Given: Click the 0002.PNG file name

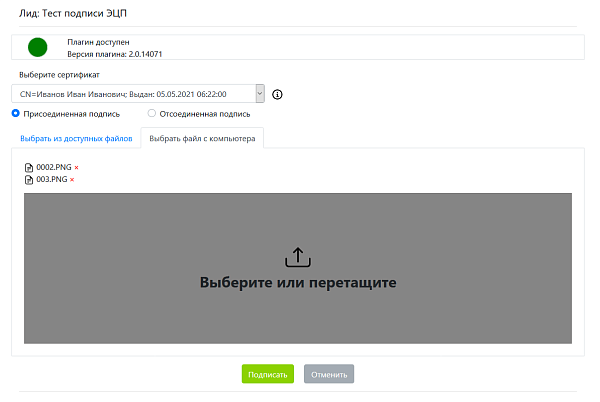Looking at the screenshot, I should (54, 167).
